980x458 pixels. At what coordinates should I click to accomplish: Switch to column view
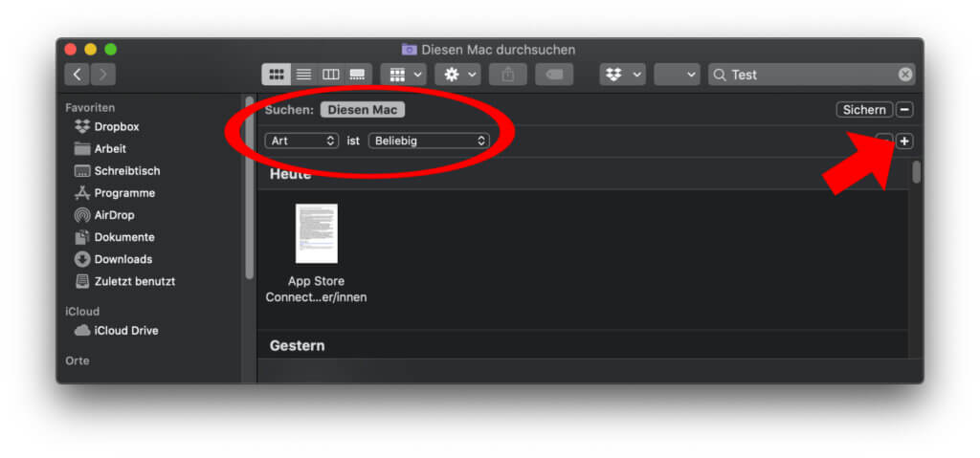(330, 75)
